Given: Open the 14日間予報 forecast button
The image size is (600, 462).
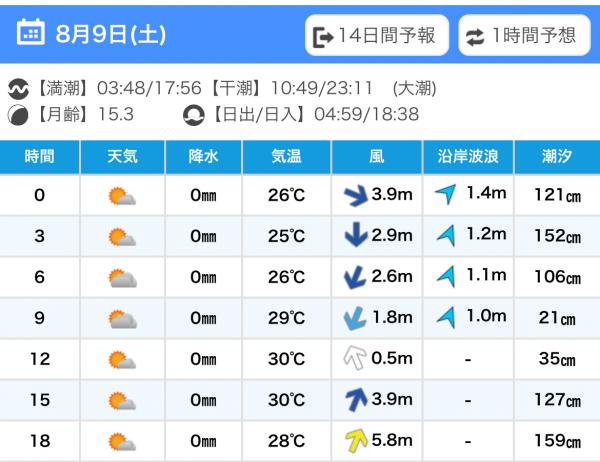Looking at the screenshot, I should pyautogui.click(x=377, y=35).
